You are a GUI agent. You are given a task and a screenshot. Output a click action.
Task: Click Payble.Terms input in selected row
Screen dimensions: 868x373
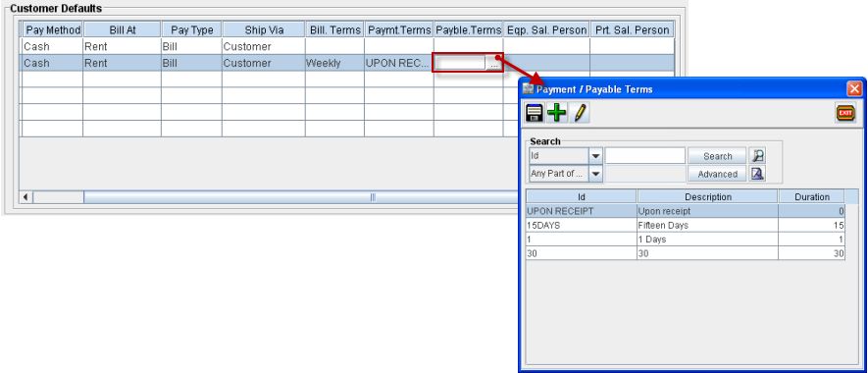tap(460, 63)
